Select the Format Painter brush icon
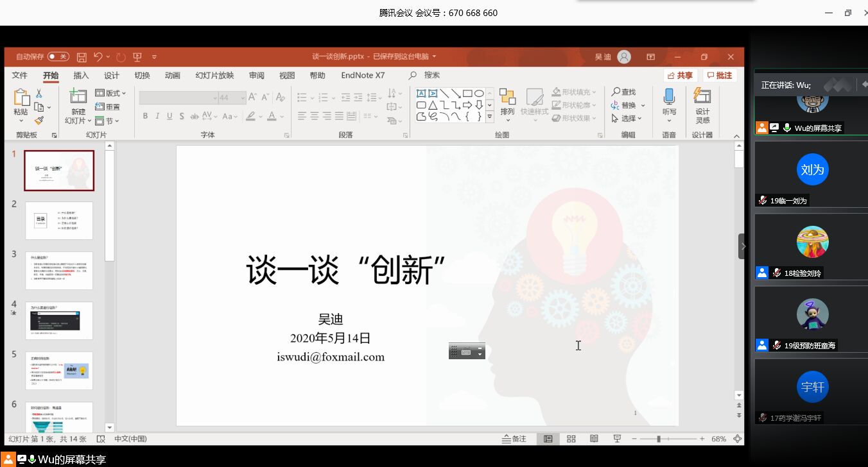 (x=39, y=120)
